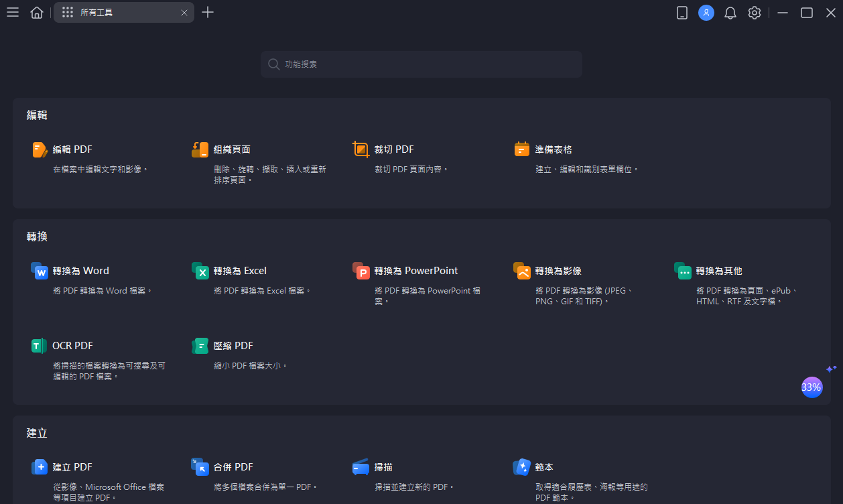The image size is (843, 504).
Task: Open the OCR PDF tool icon
Action: [x=40, y=346]
